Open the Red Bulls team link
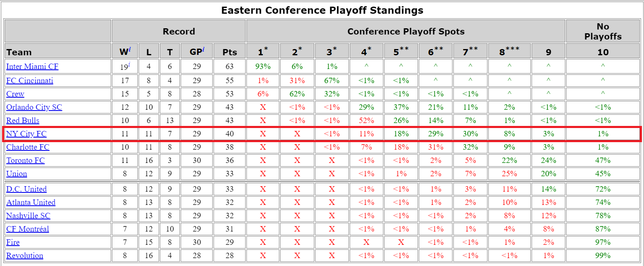The width and height of the screenshot is (644, 266). point(22,121)
